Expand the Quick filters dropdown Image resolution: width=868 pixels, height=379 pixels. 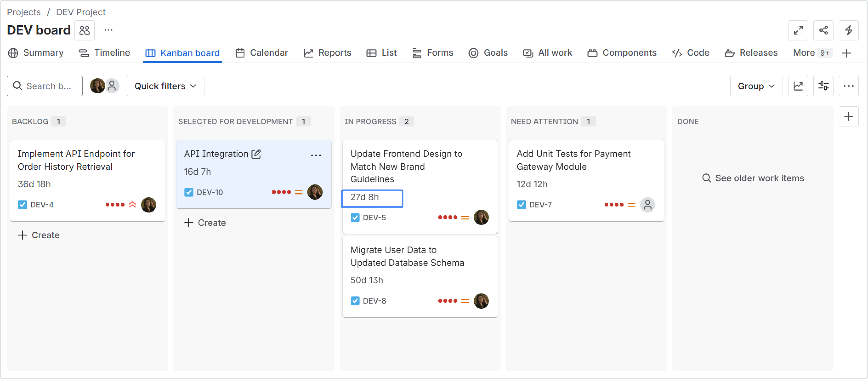click(x=165, y=86)
